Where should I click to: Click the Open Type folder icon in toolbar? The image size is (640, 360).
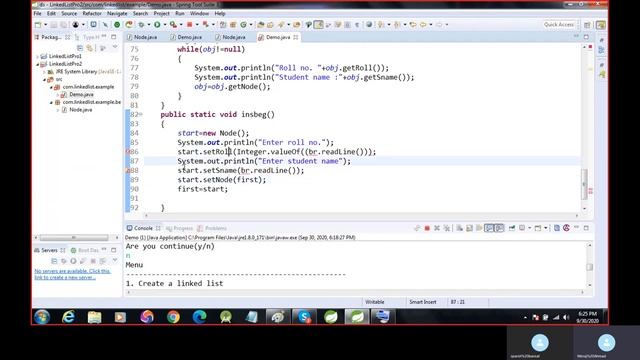pyautogui.click(x=260, y=25)
